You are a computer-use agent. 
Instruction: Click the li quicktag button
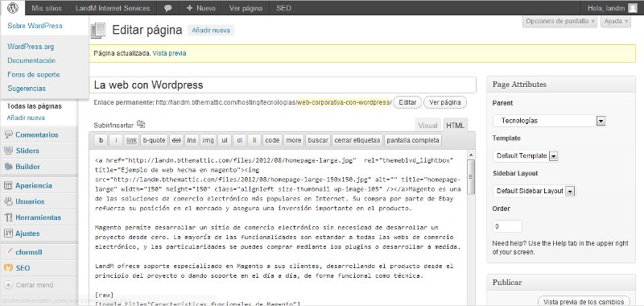coord(254,140)
